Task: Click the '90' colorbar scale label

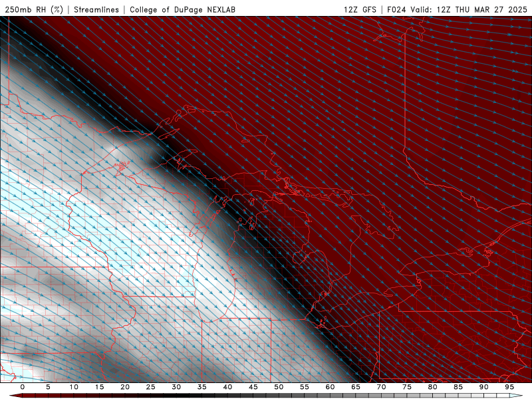Action: click(484, 387)
